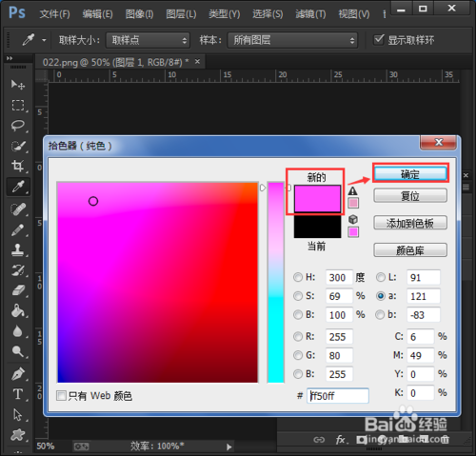Open the 编辑(E) menu

click(97, 14)
